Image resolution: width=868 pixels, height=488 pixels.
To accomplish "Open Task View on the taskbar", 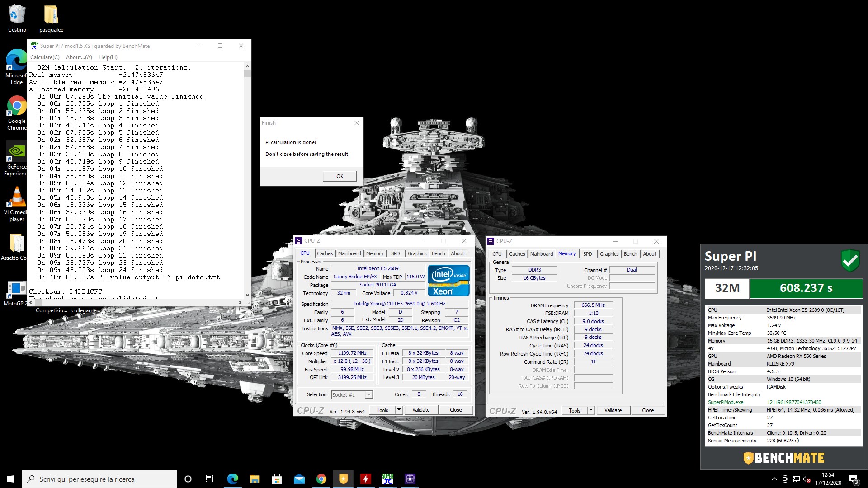I will pyautogui.click(x=210, y=479).
